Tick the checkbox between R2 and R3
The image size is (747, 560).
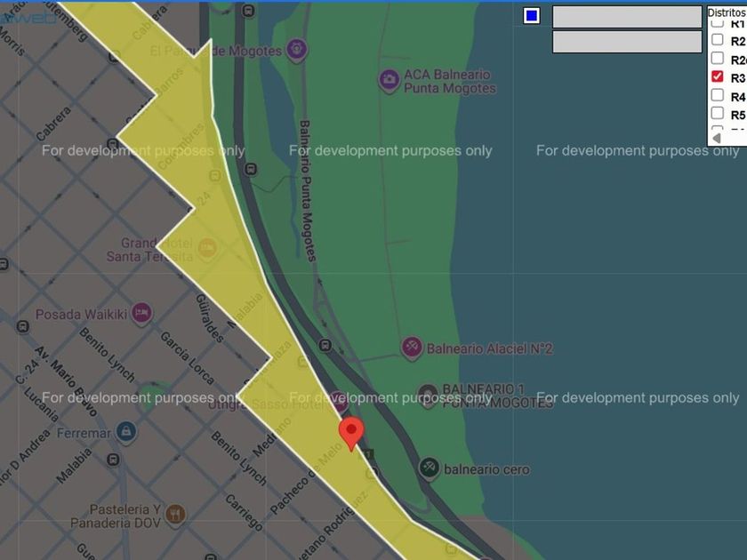click(x=718, y=58)
